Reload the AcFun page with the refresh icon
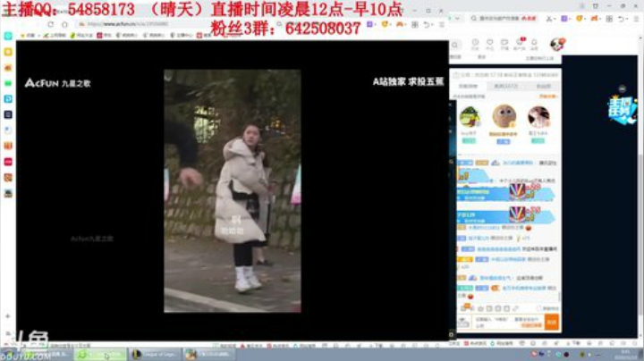The height and width of the screenshot is (361, 644). (50, 25)
